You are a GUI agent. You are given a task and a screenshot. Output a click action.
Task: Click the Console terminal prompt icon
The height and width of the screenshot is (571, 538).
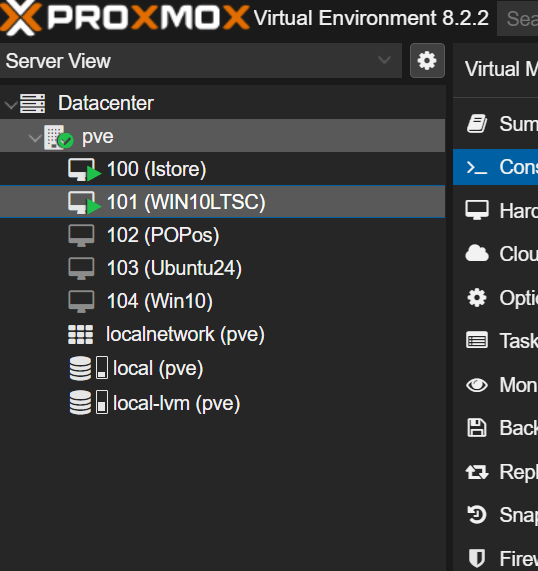click(477, 168)
